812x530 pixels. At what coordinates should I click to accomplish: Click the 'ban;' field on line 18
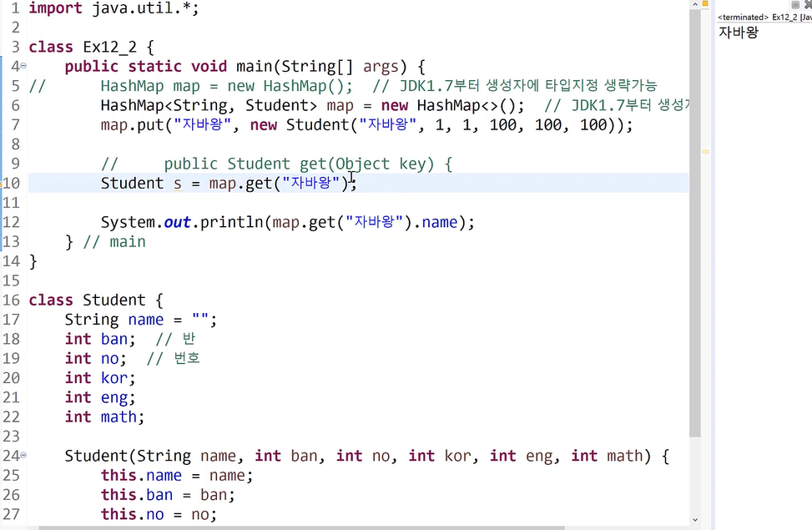pyautogui.click(x=118, y=340)
